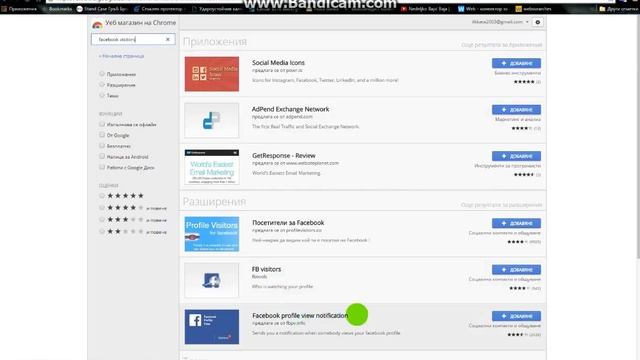Open the Chrome Web Store settings gear

pyautogui.click(x=538, y=22)
